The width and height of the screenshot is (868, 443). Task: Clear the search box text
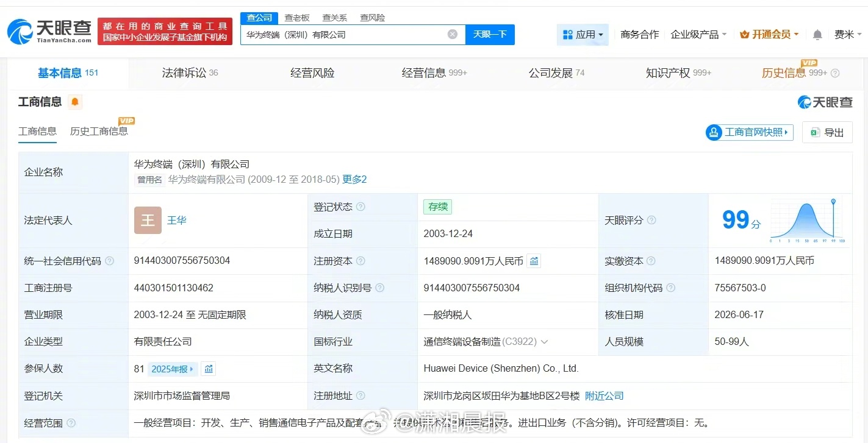(453, 34)
